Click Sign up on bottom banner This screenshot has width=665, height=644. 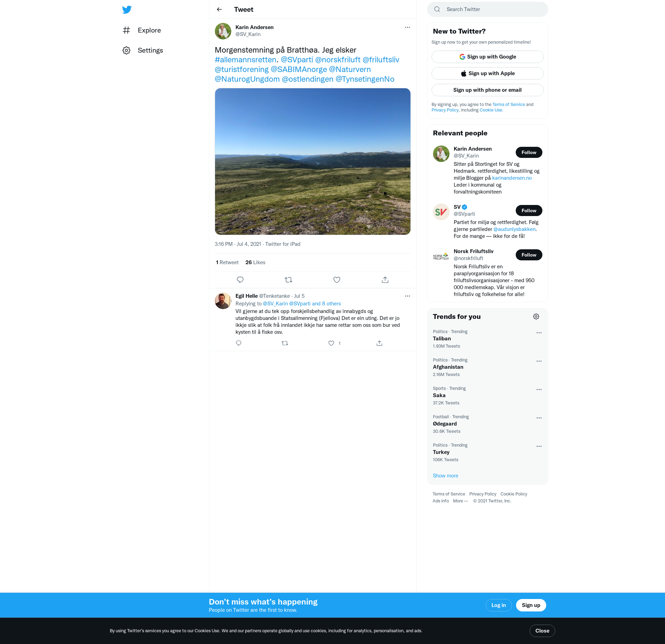[x=531, y=605]
